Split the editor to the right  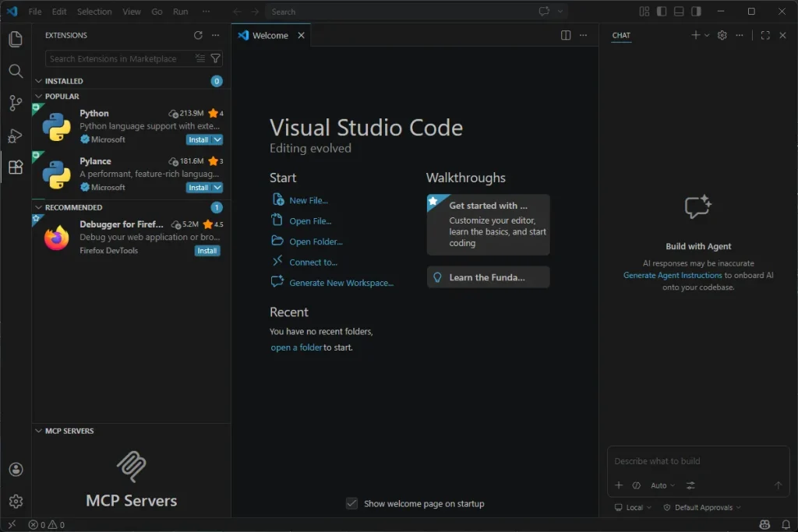point(566,35)
